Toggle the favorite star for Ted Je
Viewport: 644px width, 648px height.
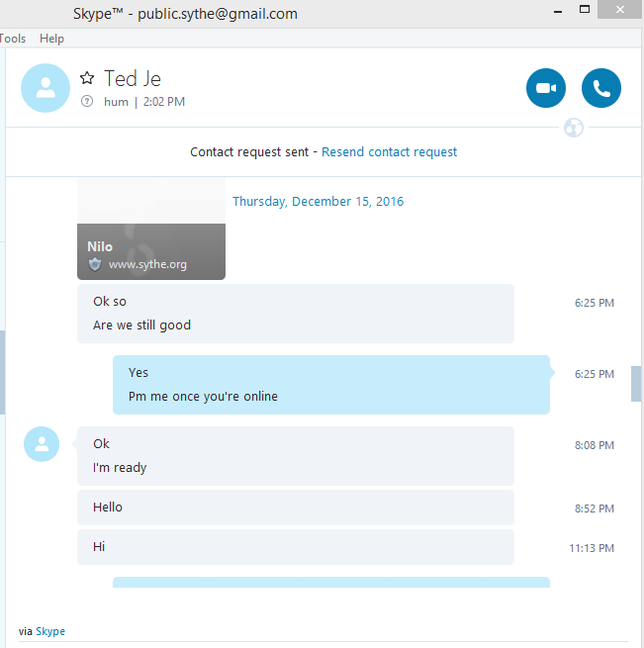(87, 78)
